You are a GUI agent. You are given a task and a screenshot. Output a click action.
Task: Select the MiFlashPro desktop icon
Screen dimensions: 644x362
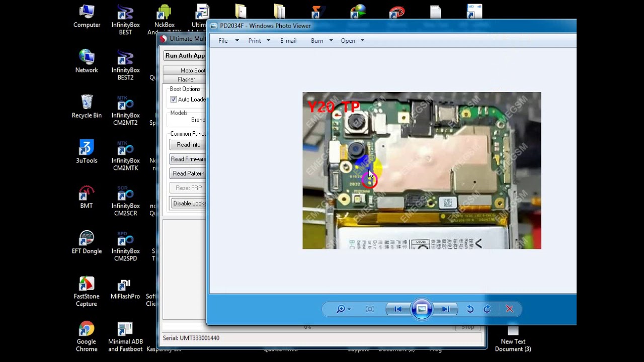125,289
